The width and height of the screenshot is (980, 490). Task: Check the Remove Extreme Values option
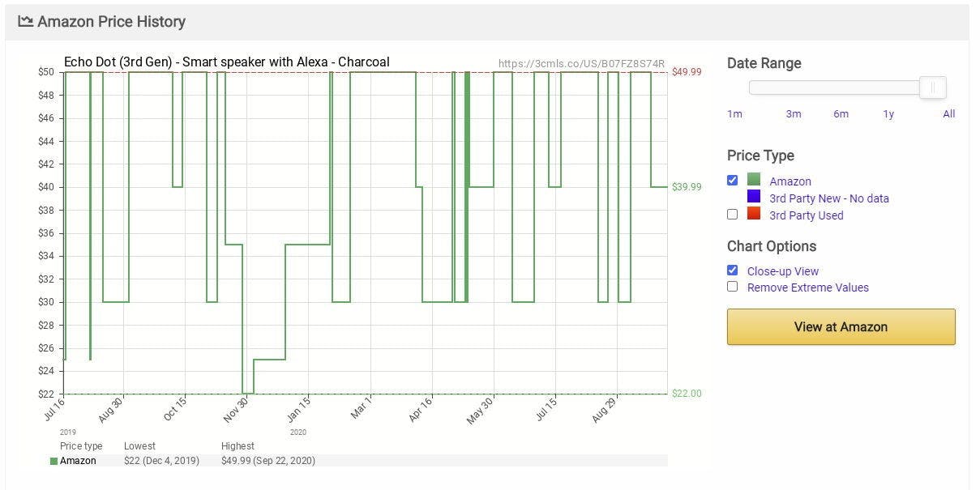pyautogui.click(x=733, y=286)
